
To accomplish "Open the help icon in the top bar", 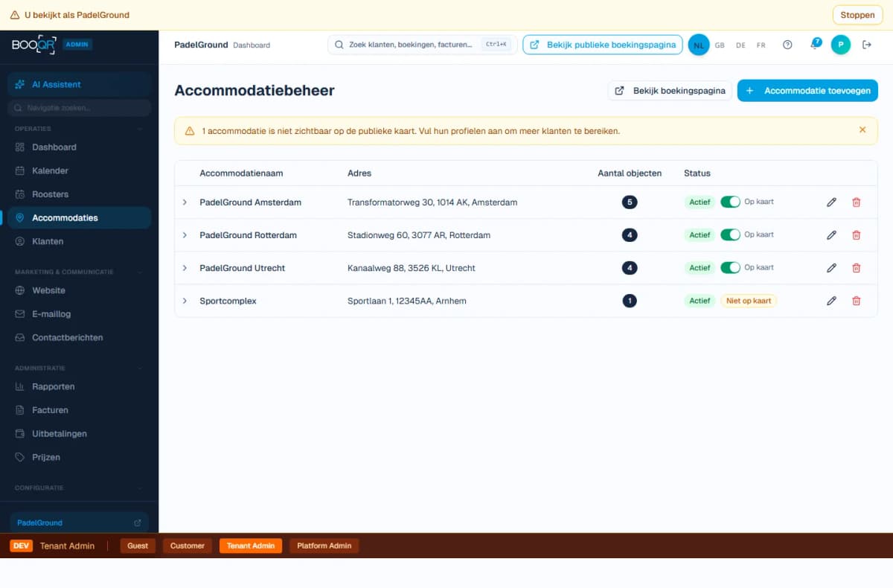I will [787, 45].
